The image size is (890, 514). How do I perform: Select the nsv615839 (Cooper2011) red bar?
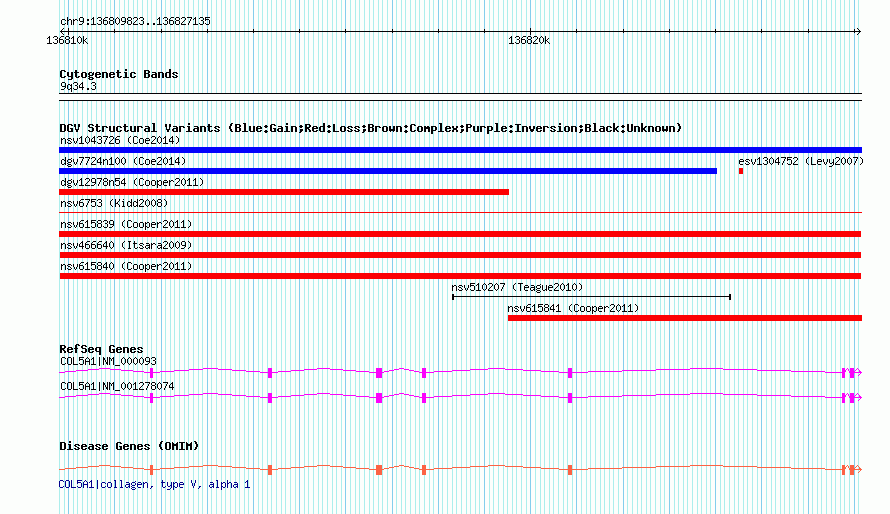coord(460,234)
